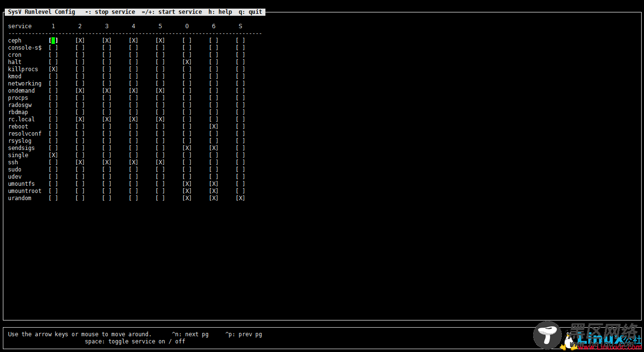Viewport: 644px width, 352px height.
Task: Uncheck rc.local in runlevel 2
Action: (80, 119)
